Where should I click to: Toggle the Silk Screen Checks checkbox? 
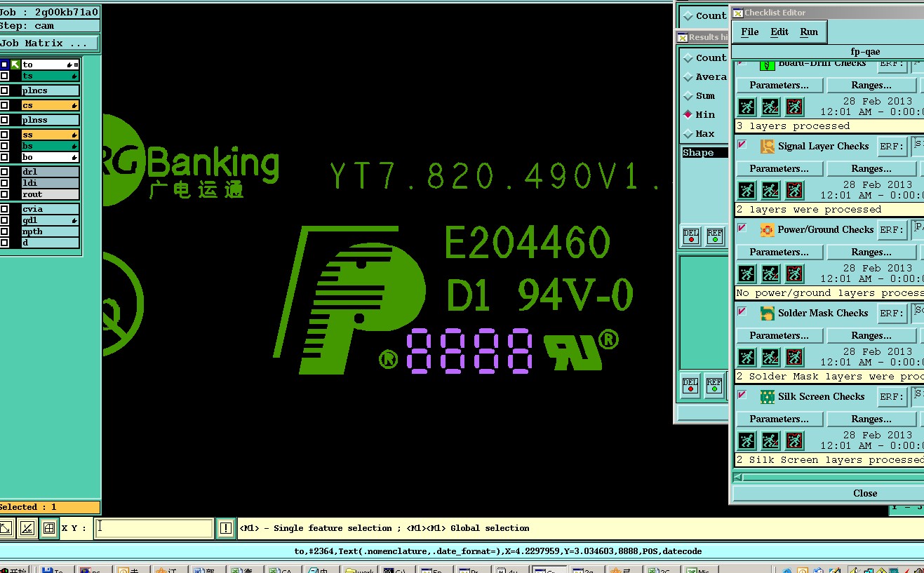(x=742, y=395)
